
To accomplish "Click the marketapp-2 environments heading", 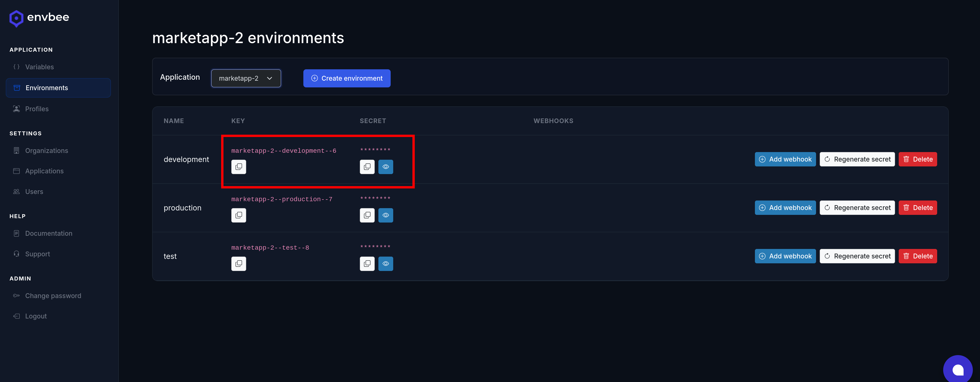I will 248,38.
